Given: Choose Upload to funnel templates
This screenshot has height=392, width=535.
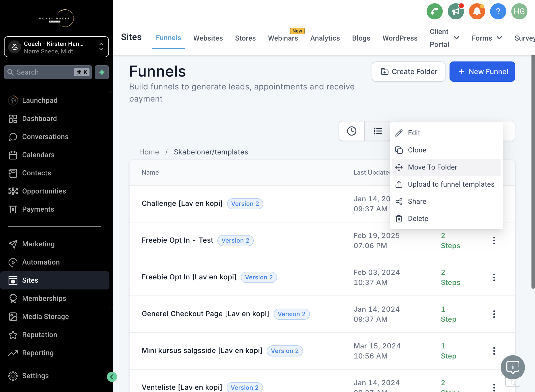Looking at the screenshot, I should coord(446,184).
